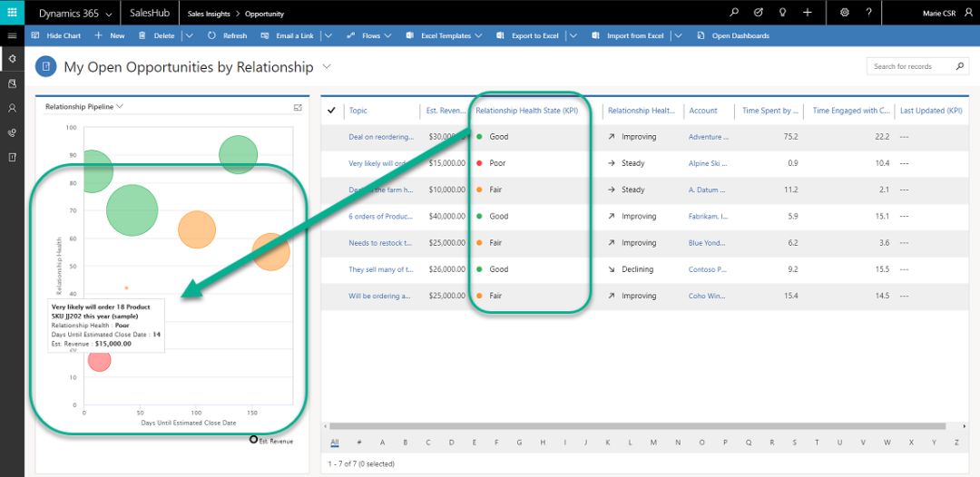Open the 'Deal on reordering' opportunity link

click(x=380, y=137)
